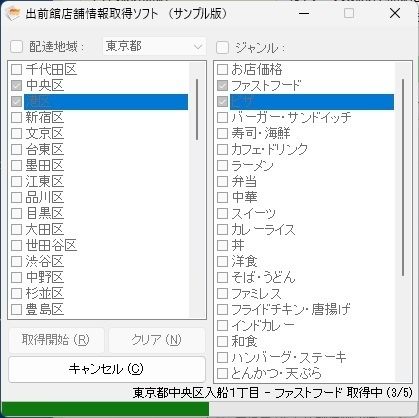
Task: Check the 千代田区 checkbox
Action: pyautogui.click(x=16, y=69)
